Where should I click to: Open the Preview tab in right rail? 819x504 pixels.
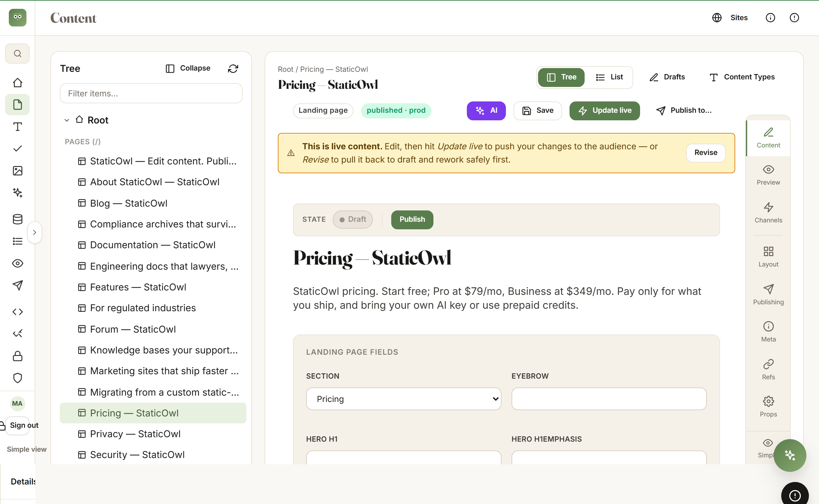pos(768,175)
